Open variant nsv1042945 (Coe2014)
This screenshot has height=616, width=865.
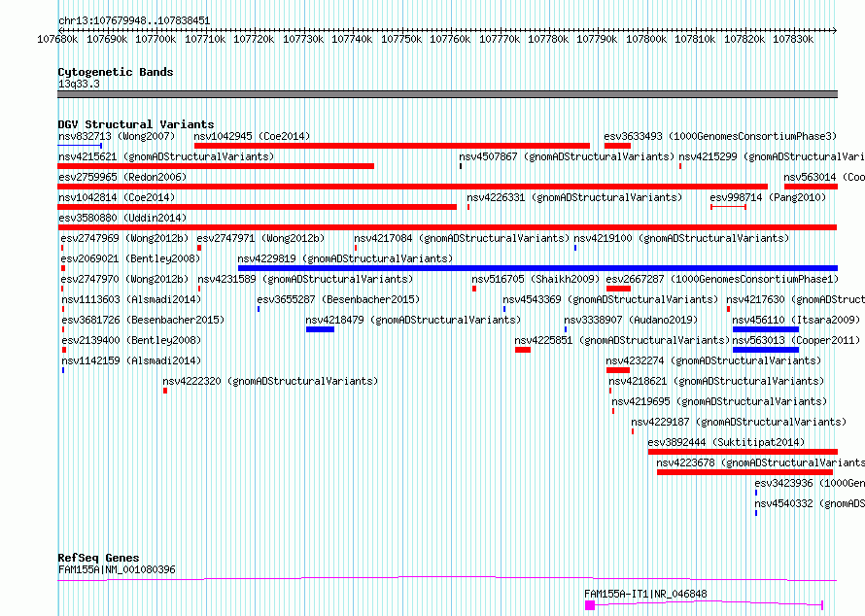coord(252,136)
